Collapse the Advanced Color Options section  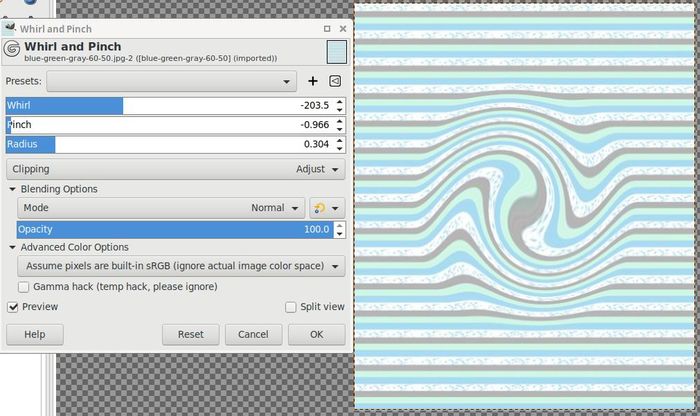pos(12,247)
